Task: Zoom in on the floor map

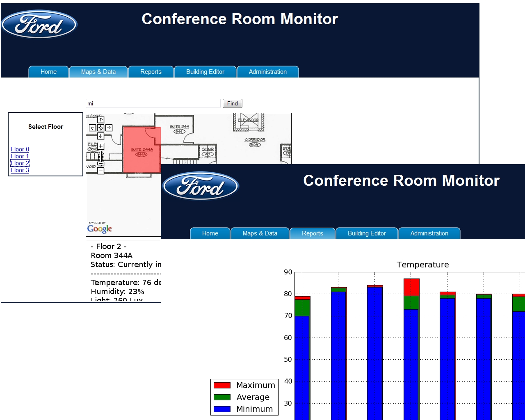Action: [x=100, y=146]
